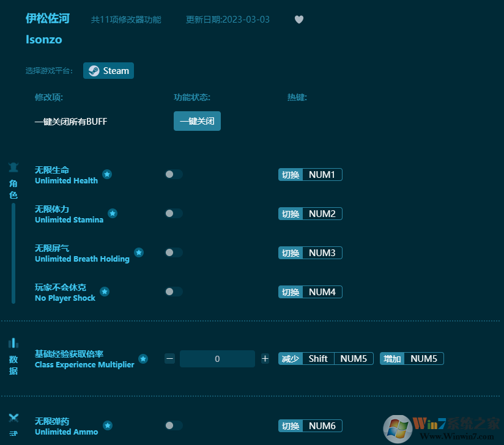This screenshot has height=445, width=504.
Task: Click the NUM2 hotkey for Unlimited Stamina
Action: coord(322,214)
